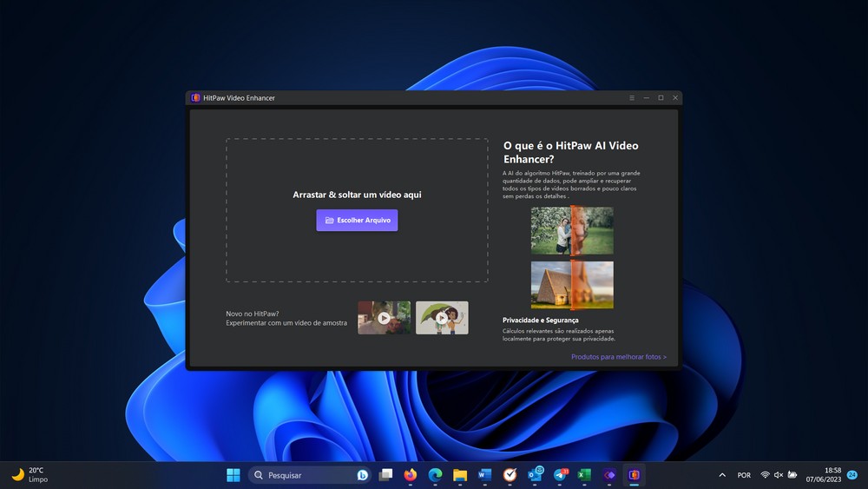Play the cartoon umbrella sample video

click(442, 318)
